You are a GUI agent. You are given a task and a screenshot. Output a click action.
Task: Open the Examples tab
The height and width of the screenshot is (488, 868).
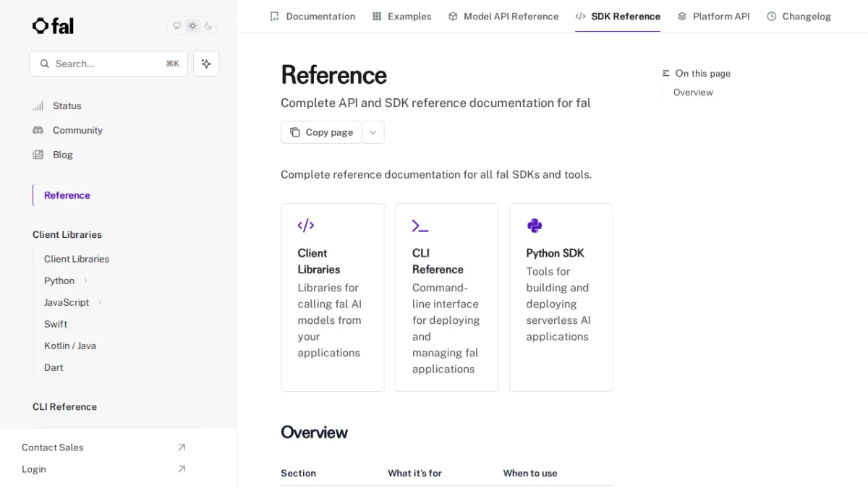point(401,16)
